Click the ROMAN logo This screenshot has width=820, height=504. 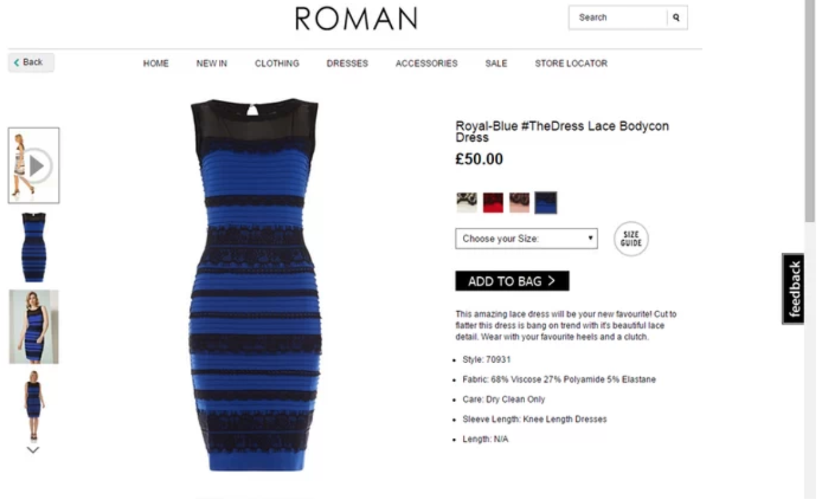click(356, 19)
